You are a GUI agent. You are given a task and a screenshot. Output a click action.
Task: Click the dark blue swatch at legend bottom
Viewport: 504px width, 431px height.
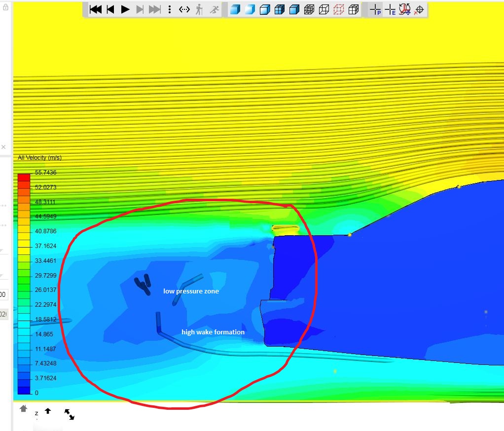point(24,390)
